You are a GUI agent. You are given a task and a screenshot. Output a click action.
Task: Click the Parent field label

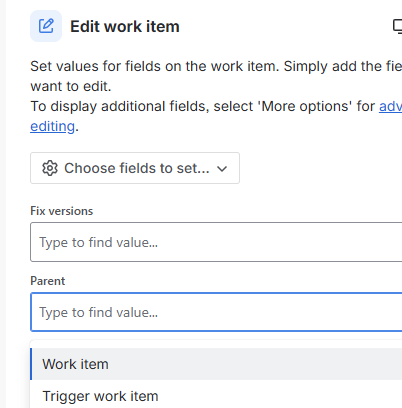pos(48,281)
